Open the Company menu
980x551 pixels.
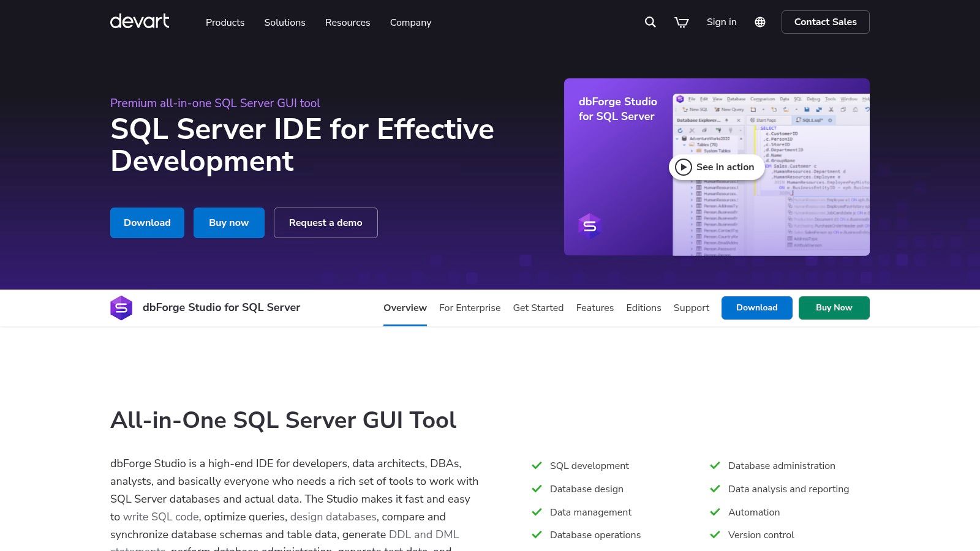coord(410,23)
